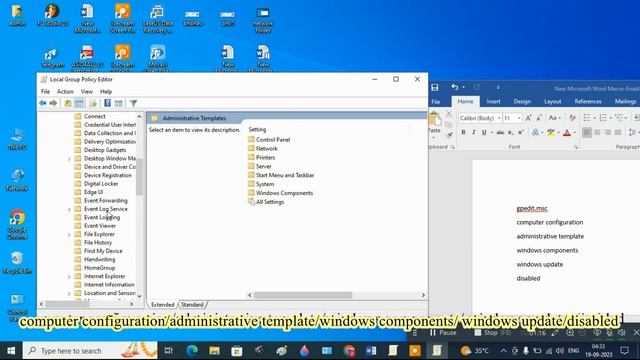Apply Subscript formatting in Word
Screen dimensions: 640x360
[510, 132]
